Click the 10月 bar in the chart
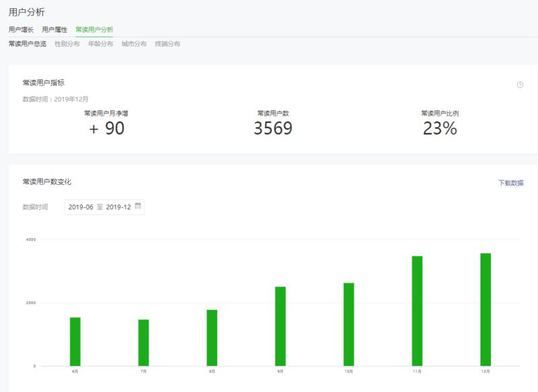538x392 pixels. [x=348, y=324]
